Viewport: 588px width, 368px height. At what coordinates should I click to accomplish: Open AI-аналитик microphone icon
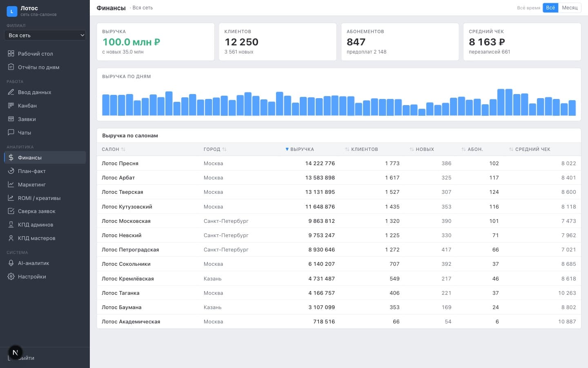[11, 263]
